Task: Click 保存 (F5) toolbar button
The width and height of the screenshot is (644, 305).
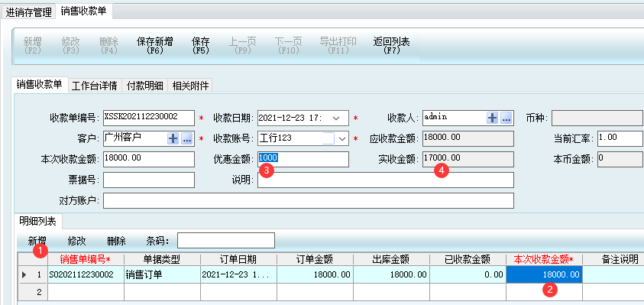Action: (200, 46)
